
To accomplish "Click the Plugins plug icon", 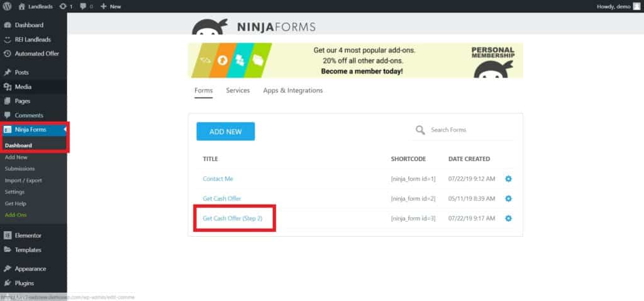I will (x=7, y=283).
